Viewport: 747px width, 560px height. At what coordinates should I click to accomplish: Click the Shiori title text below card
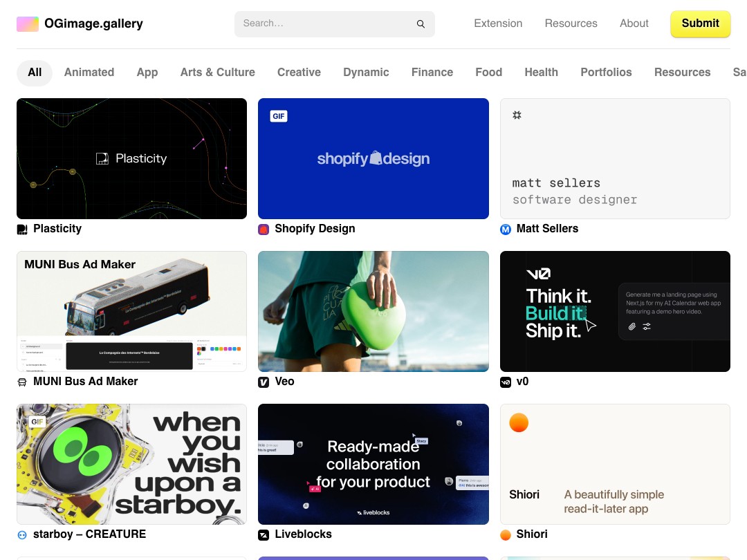pyautogui.click(x=532, y=534)
